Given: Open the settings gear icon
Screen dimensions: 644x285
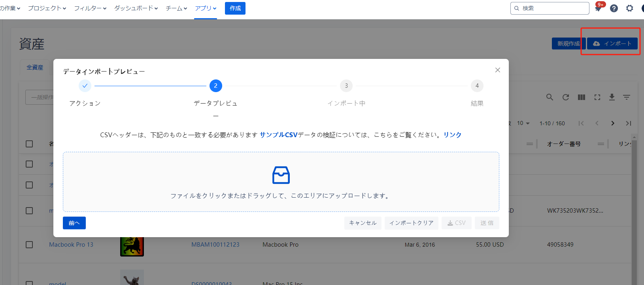Looking at the screenshot, I should 629,8.
